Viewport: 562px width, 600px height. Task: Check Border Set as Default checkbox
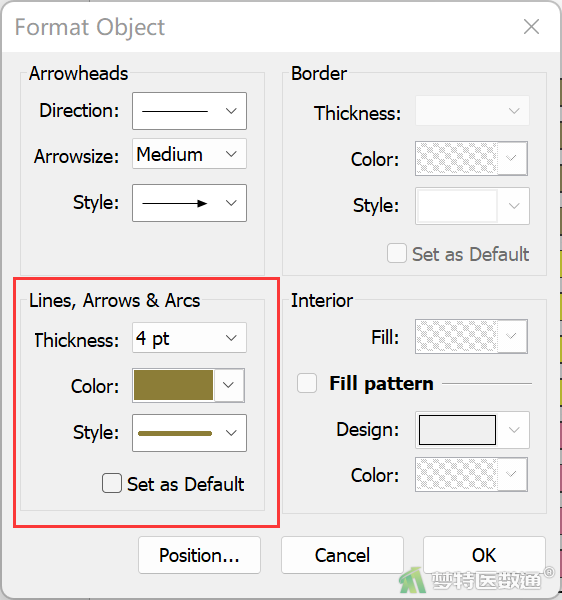396,253
